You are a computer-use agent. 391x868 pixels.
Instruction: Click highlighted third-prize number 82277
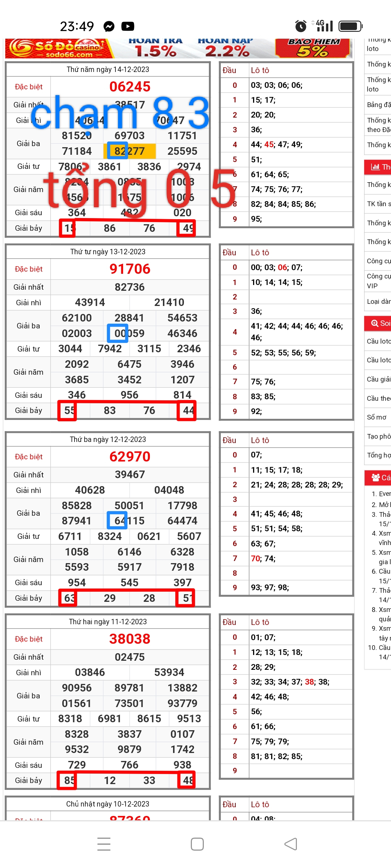tap(130, 151)
